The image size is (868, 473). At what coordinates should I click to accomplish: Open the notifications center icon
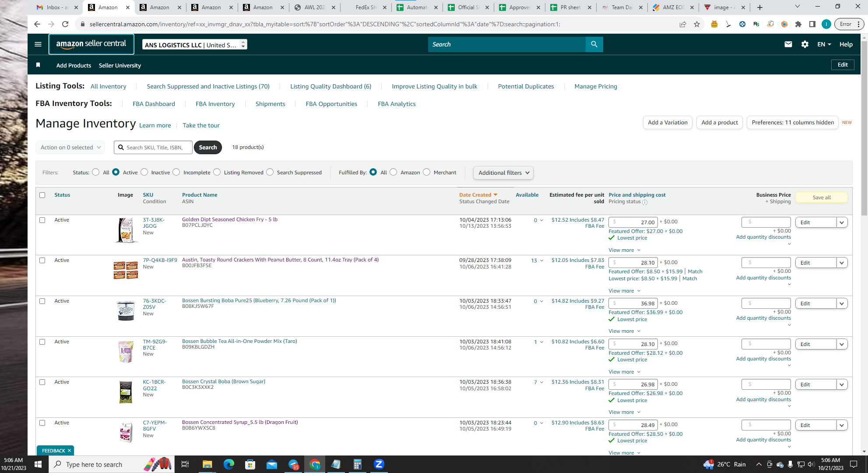coord(854,464)
